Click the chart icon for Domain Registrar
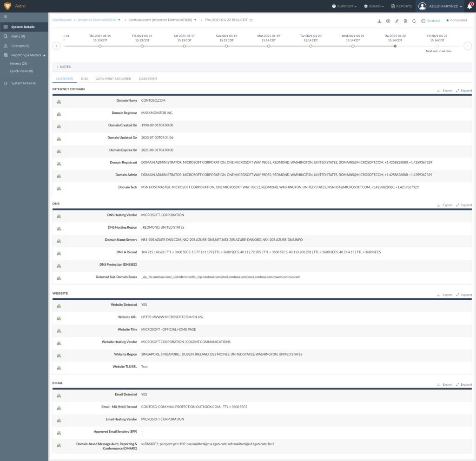476x461 pixels. 59,114
